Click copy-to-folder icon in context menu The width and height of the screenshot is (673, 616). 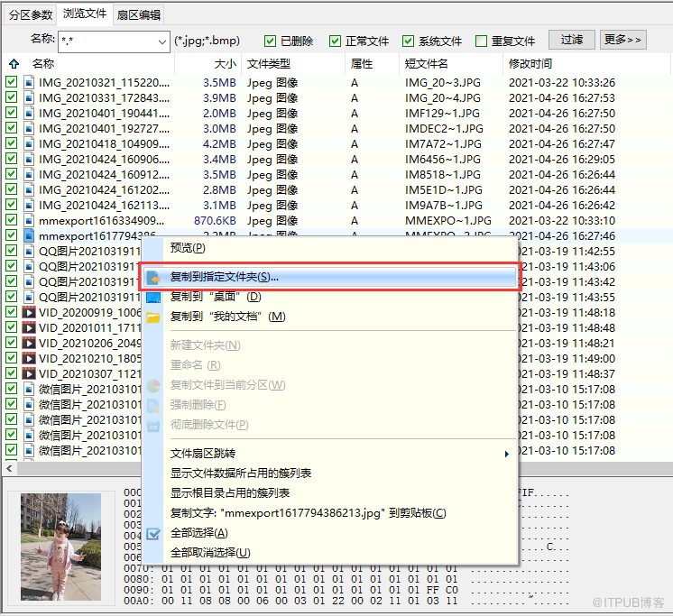[153, 278]
